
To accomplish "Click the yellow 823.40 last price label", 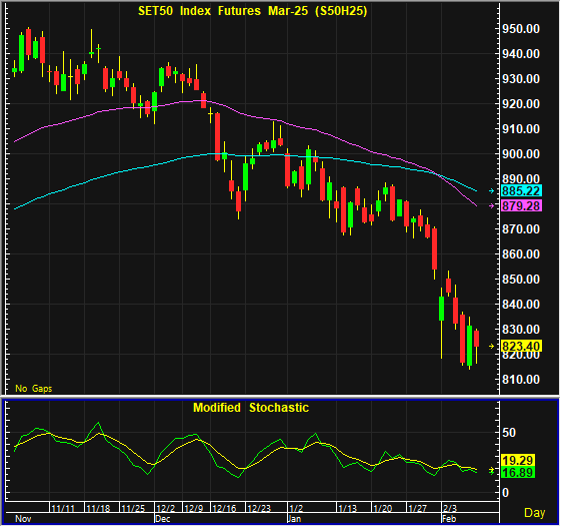I will point(521,346).
